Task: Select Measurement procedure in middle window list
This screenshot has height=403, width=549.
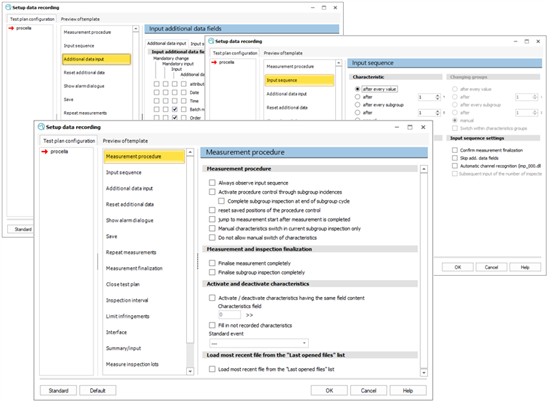Action: [x=290, y=67]
